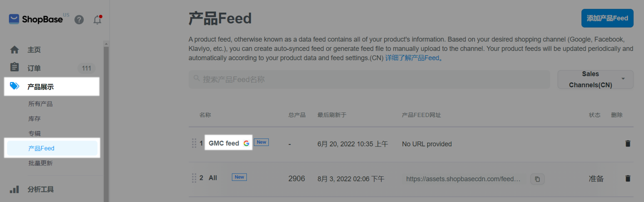Open 批量更新 submenu item
The width and height of the screenshot is (644, 202).
pyautogui.click(x=40, y=163)
